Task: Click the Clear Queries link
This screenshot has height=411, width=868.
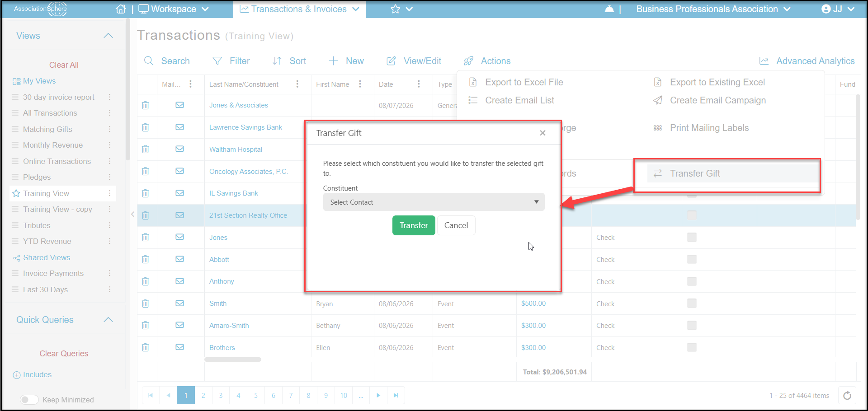Action: (x=64, y=354)
